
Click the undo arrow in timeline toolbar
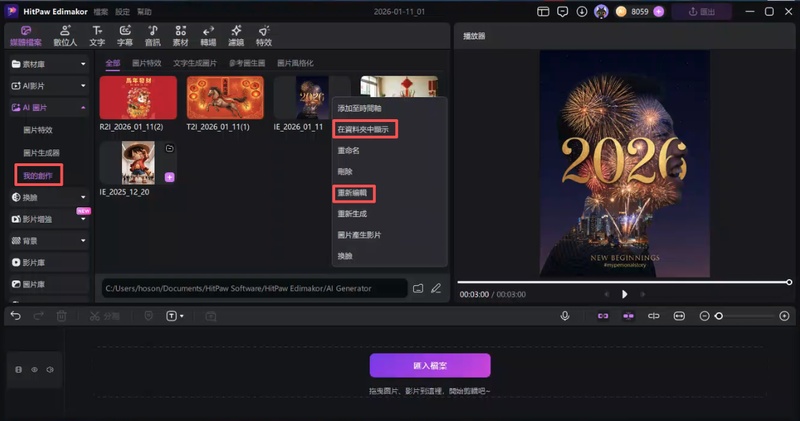coord(15,316)
